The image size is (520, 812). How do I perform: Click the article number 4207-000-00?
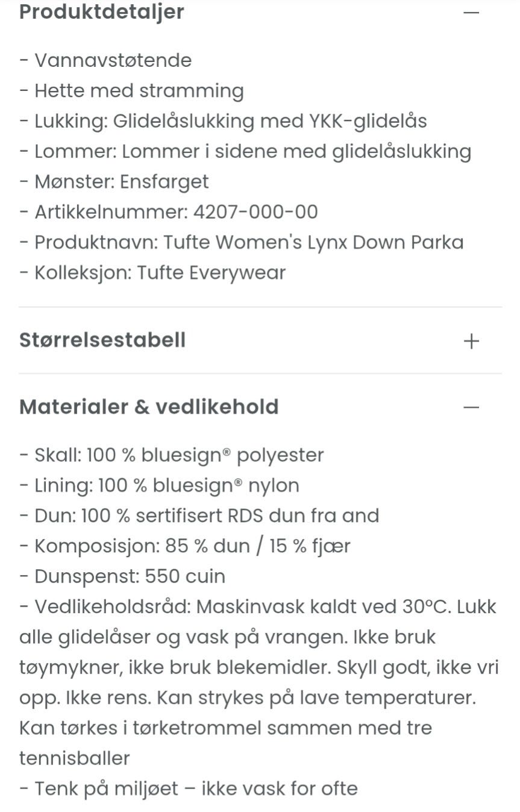255,212
